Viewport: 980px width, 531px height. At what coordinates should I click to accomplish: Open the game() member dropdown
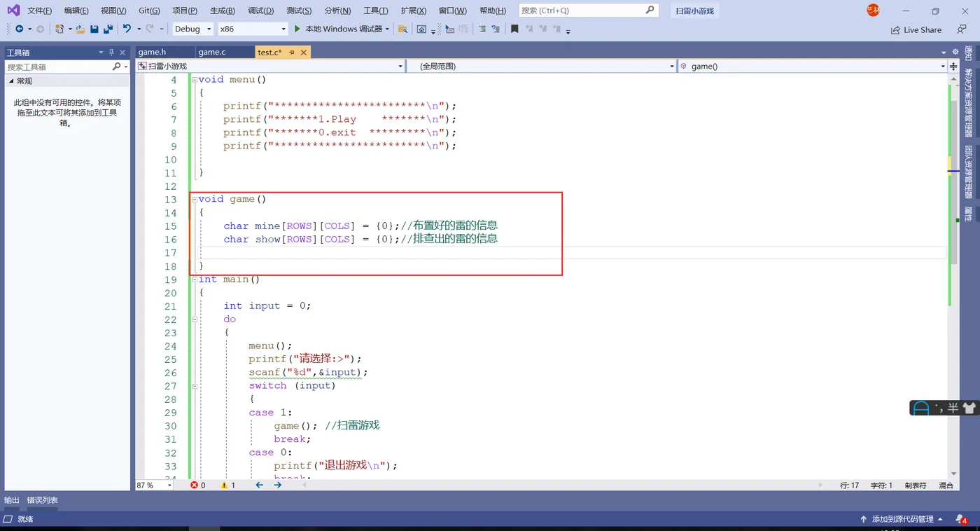click(813, 66)
